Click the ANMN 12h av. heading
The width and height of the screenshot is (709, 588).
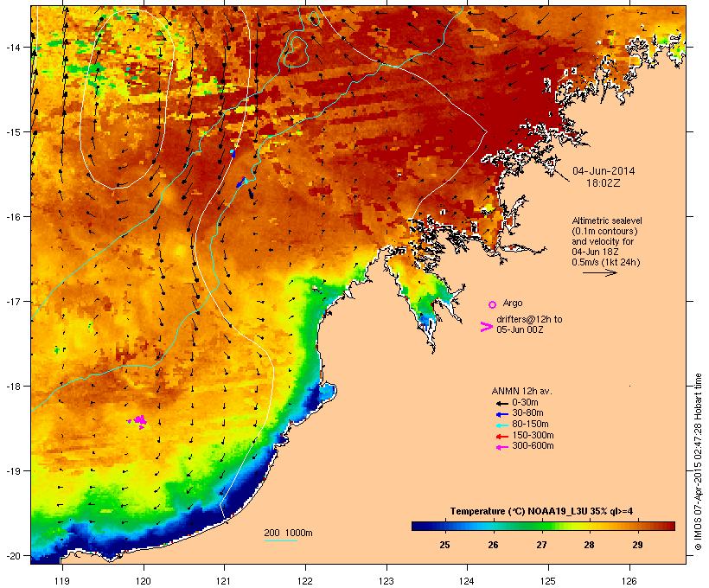click(x=521, y=391)
